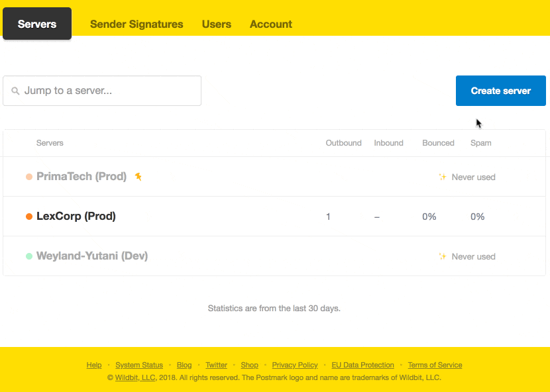This screenshot has width=550, height=392.
Task: Open the Help footer link
Action: (x=94, y=365)
